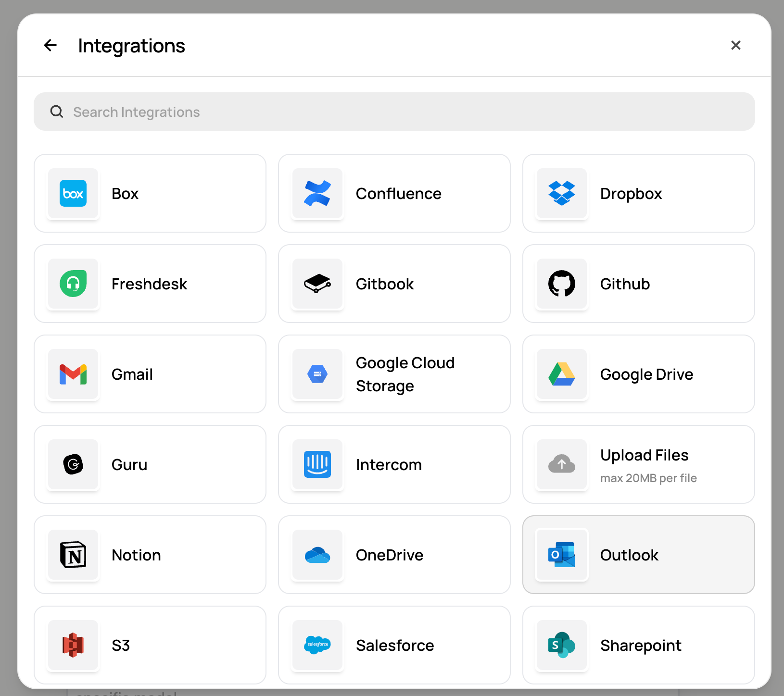Click the "max 20MB per file" text
The image size is (784, 696).
tap(648, 478)
